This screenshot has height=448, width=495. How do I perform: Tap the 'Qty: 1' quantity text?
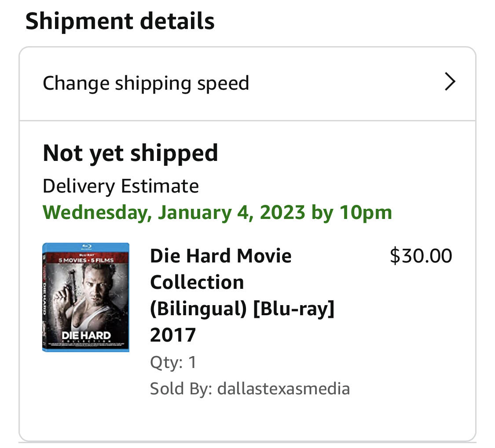point(173,362)
